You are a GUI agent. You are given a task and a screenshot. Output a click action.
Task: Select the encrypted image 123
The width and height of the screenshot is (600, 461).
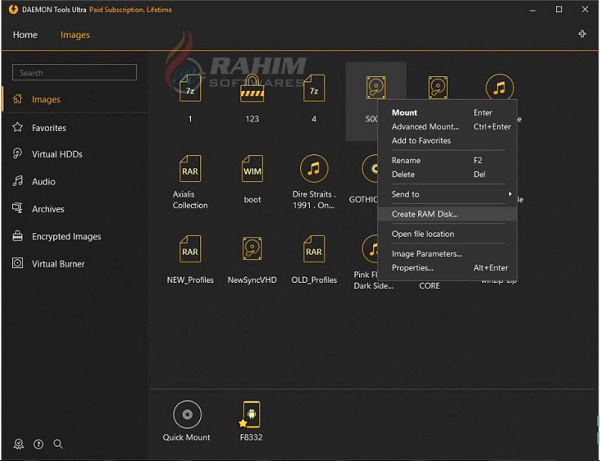point(252,89)
